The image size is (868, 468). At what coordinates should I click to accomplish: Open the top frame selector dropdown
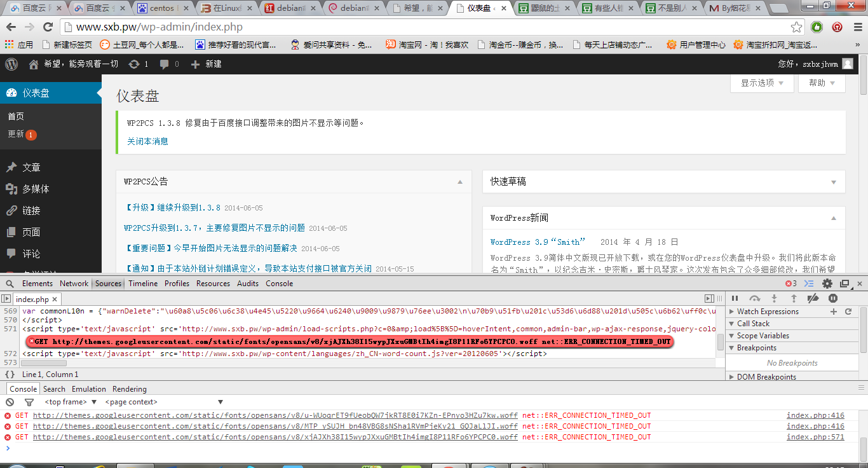(x=71, y=402)
